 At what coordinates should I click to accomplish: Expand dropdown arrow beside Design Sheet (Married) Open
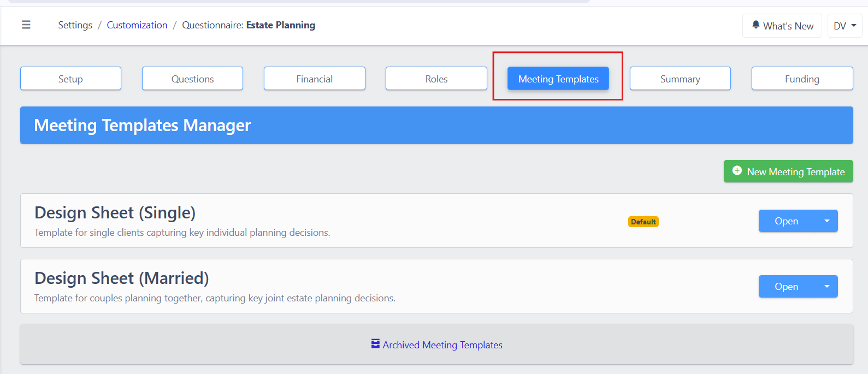(x=826, y=287)
